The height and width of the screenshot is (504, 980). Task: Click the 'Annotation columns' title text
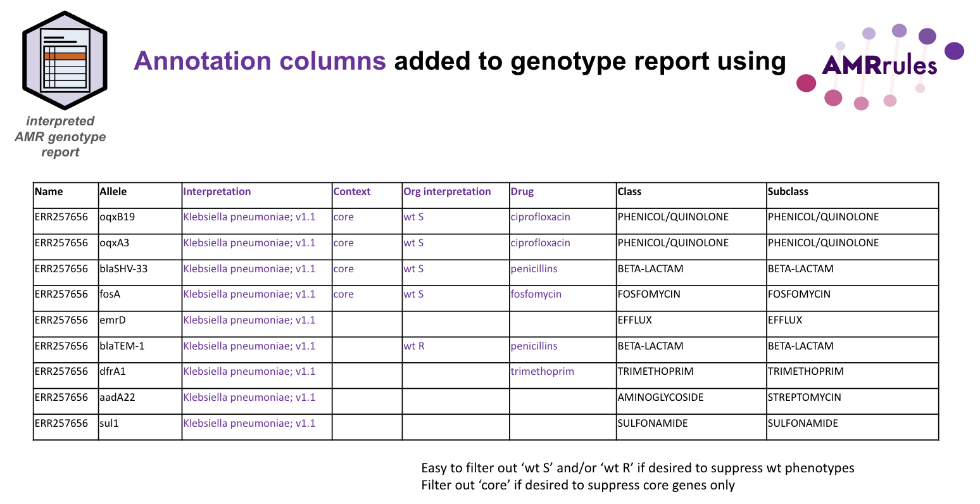pyautogui.click(x=260, y=61)
